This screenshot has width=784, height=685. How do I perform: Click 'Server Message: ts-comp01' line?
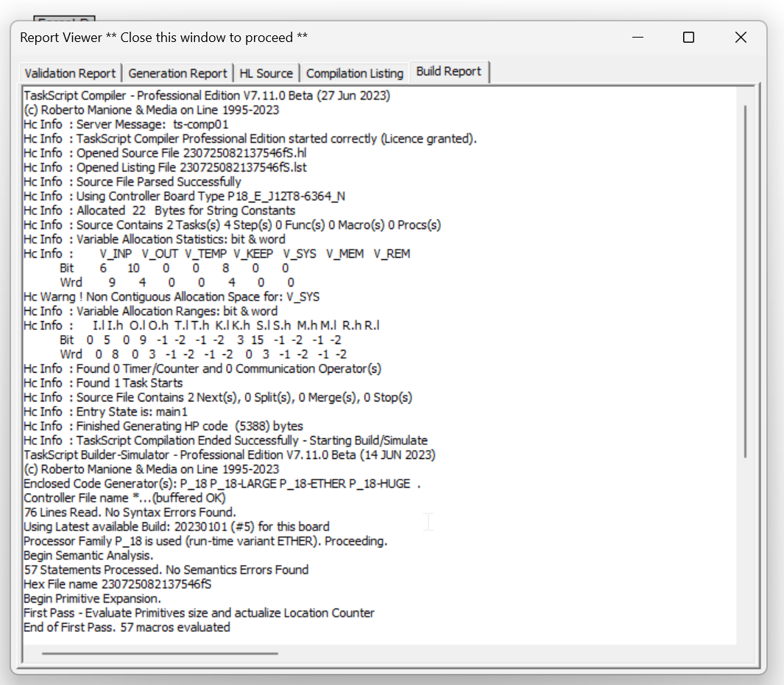tap(126, 124)
